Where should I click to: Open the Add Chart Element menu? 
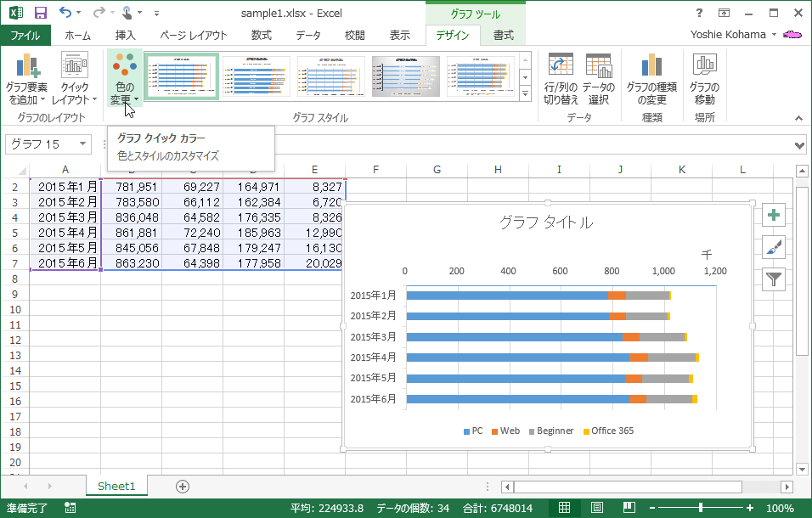point(26,79)
